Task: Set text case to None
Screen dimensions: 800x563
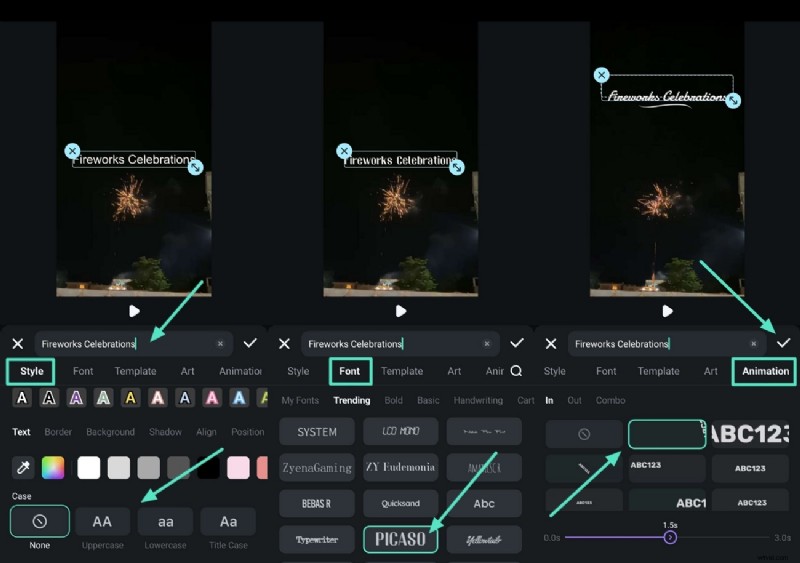Action: tap(40, 521)
